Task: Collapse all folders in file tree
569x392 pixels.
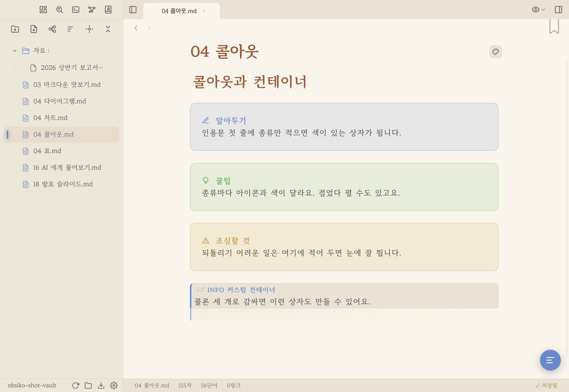Action: (108, 29)
